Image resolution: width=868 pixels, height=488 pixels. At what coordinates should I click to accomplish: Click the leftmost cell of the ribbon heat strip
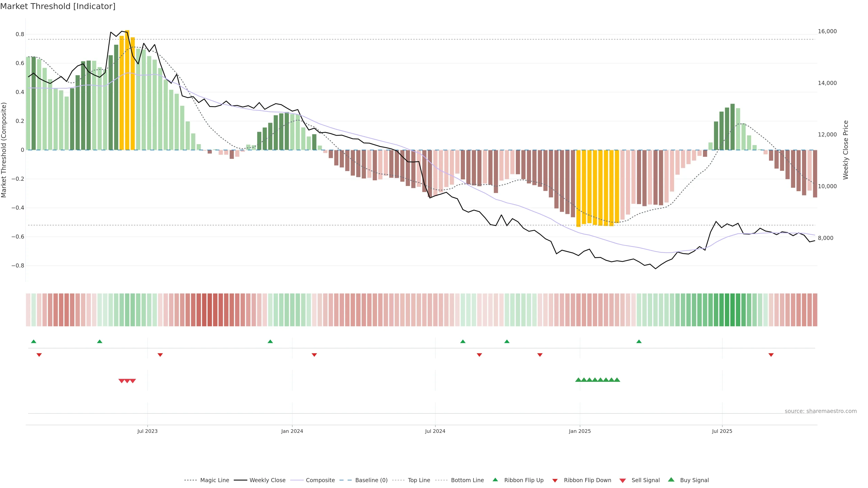[28, 310]
